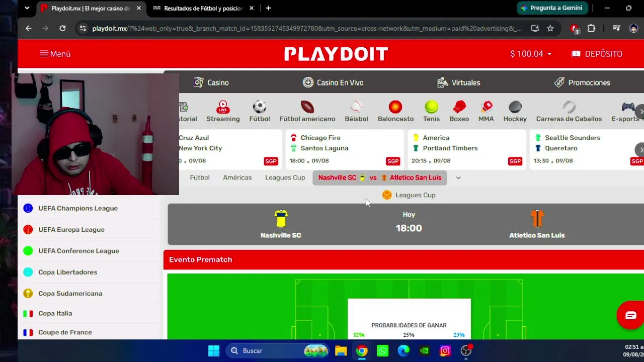Viewport: 644px width, 362px height.
Task: Expand the $ 100.04 balance dropdown
Action: (531, 54)
